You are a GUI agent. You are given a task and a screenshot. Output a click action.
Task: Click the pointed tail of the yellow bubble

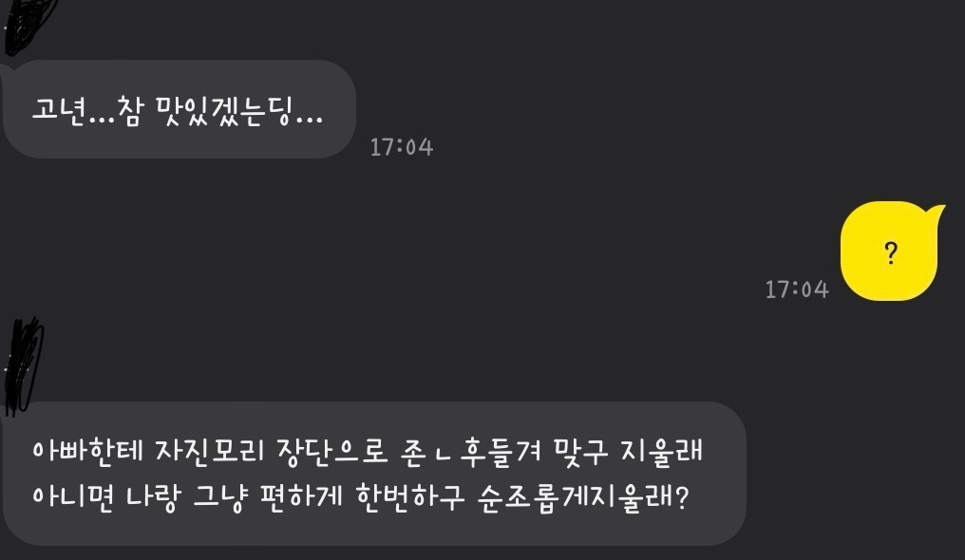coord(936,214)
